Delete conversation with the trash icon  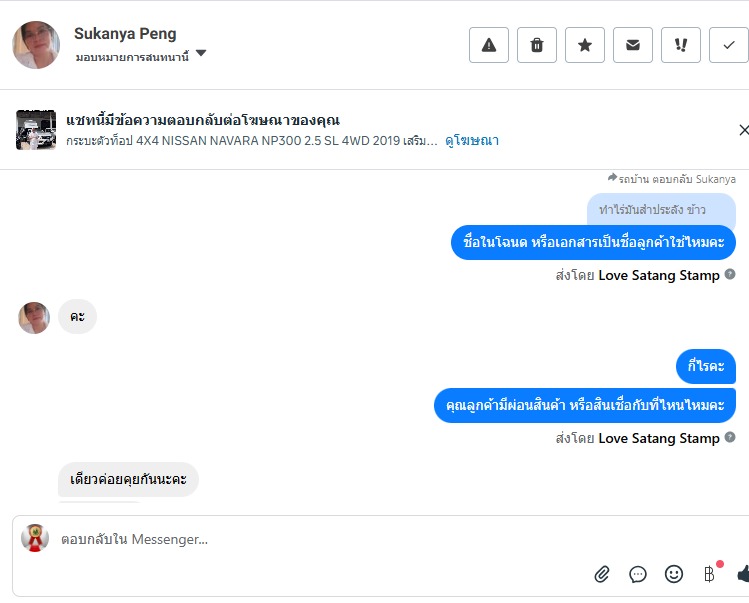coord(537,45)
